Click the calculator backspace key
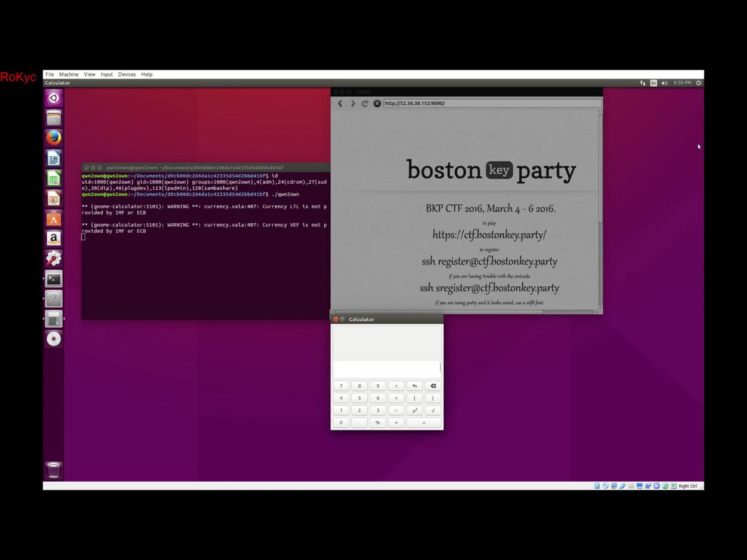This screenshot has width=747, height=560. (433, 386)
